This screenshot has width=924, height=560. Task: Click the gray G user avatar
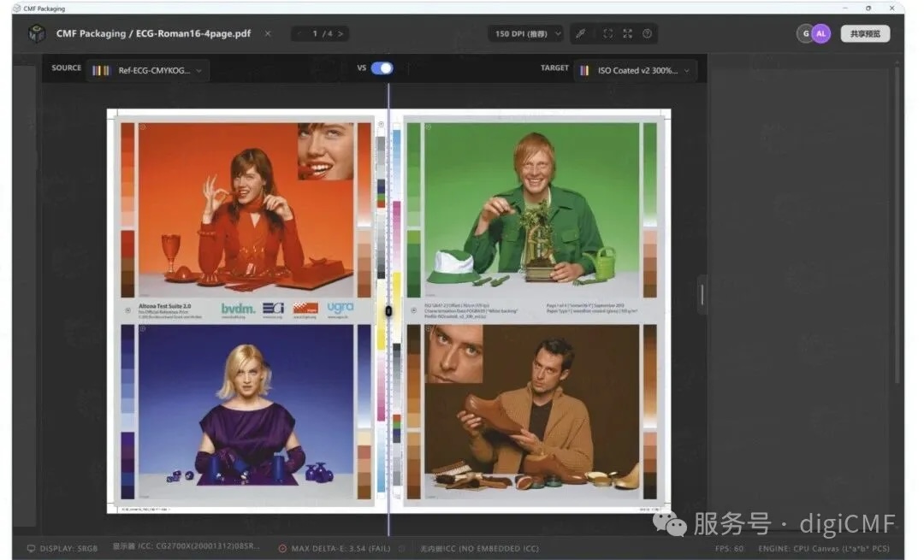coord(805,33)
